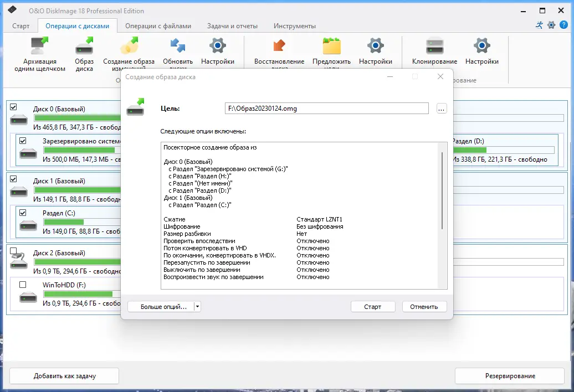Click the Отменить button
The image size is (574, 392).
(x=424, y=306)
